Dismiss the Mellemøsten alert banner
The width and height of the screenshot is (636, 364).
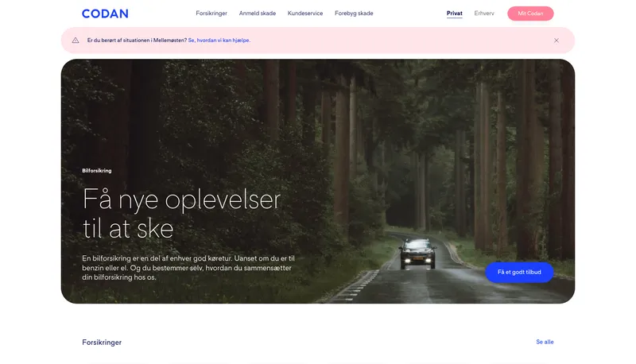tap(556, 41)
